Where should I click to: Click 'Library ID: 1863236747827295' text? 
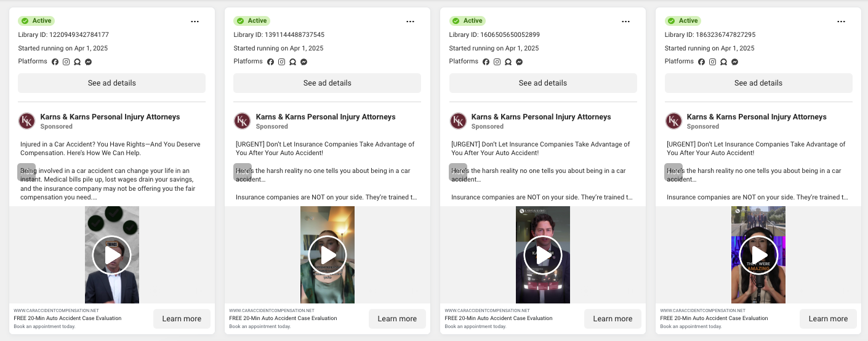coord(710,35)
